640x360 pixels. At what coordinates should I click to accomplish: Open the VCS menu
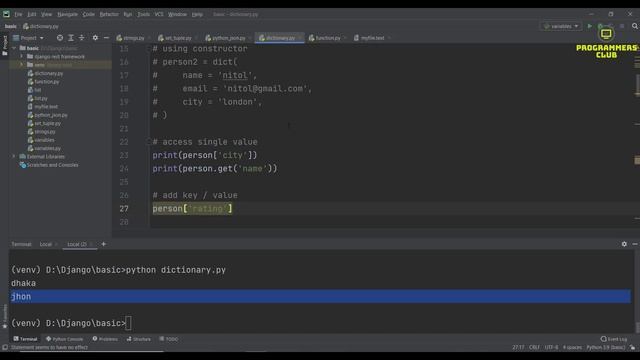pos(159,14)
